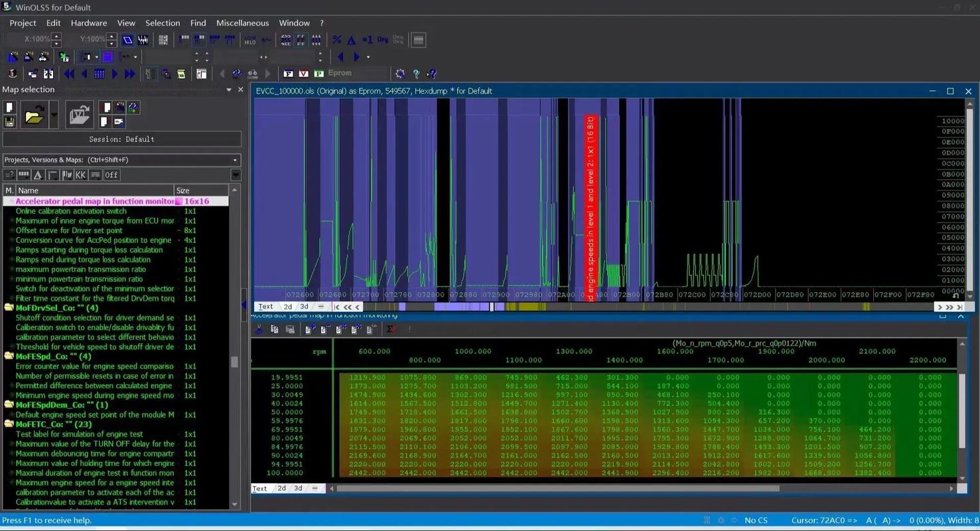
Task: Click the jump to first double-left arrow icon
Action: pos(69,74)
